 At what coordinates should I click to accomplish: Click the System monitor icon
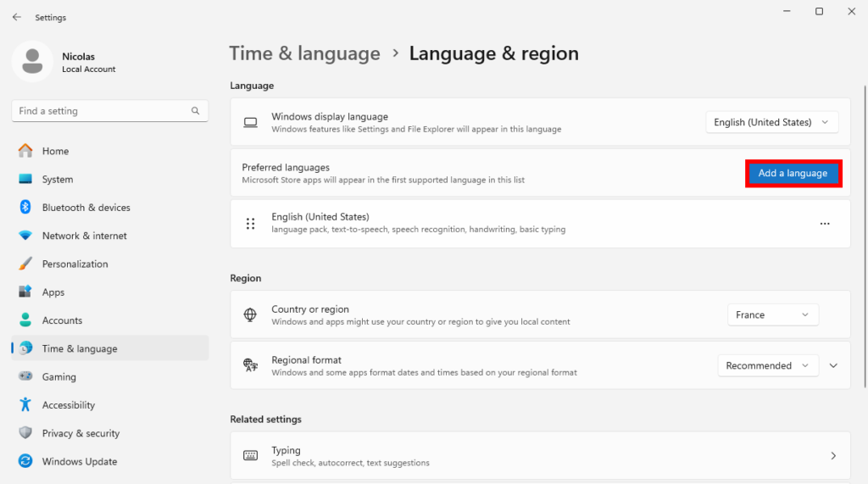[25, 179]
